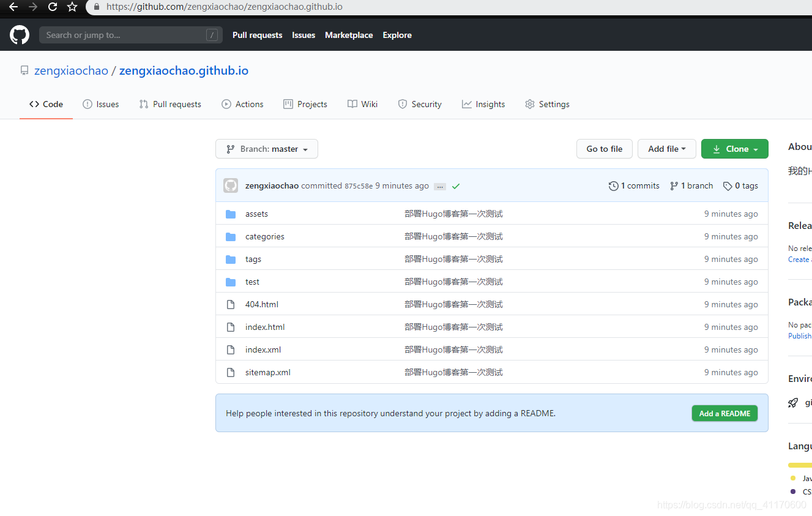Expand commit message with ellipsis button
This screenshot has width=812, height=516.
(440, 186)
